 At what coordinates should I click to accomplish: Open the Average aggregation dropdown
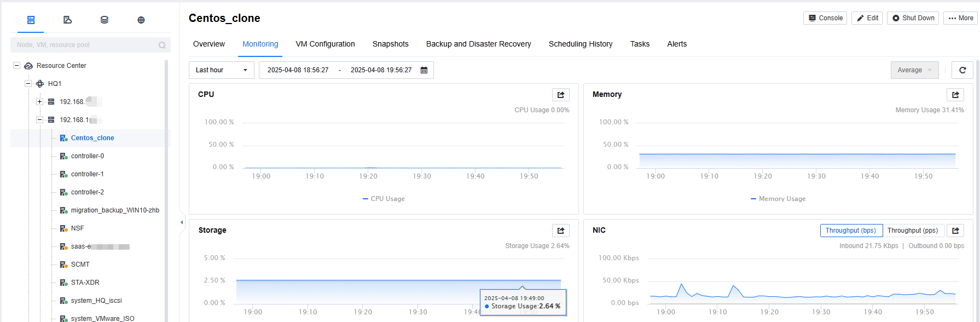(x=915, y=70)
